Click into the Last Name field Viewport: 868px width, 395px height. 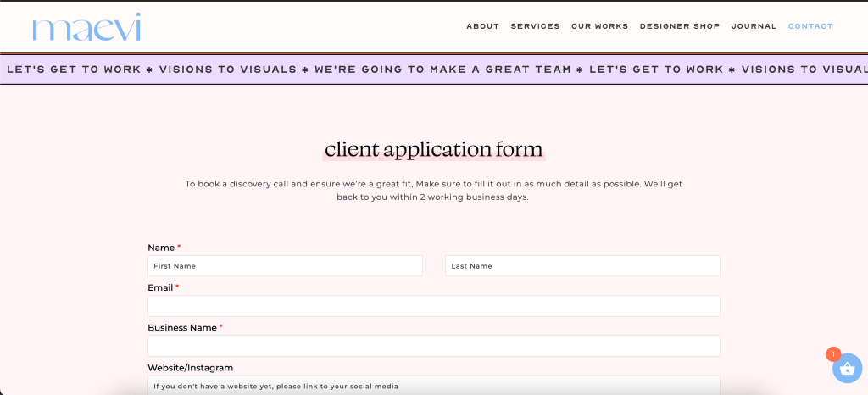[582, 266]
